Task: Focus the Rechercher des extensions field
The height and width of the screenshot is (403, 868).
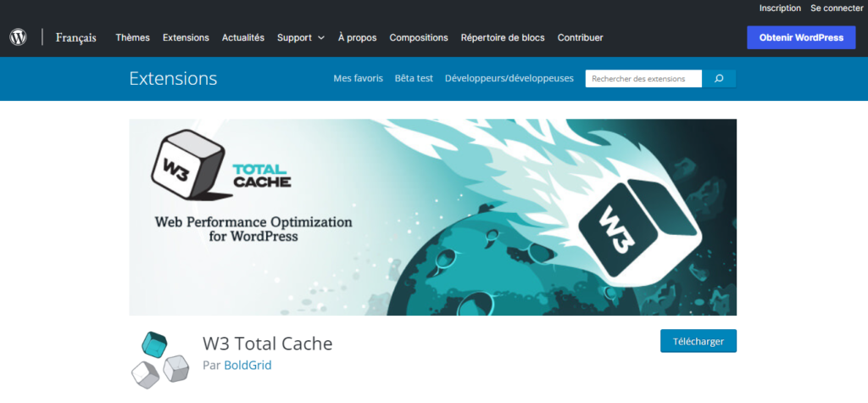Action: click(643, 79)
